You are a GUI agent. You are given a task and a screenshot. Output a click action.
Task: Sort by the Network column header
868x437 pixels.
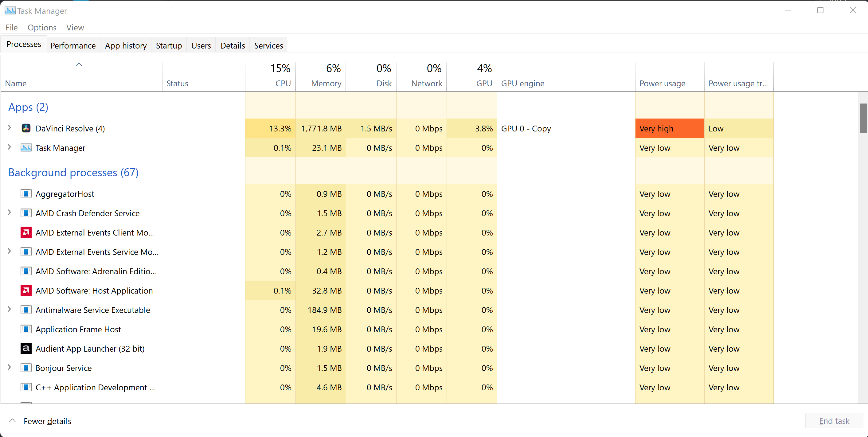pyautogui.click(x=421, y=76)
